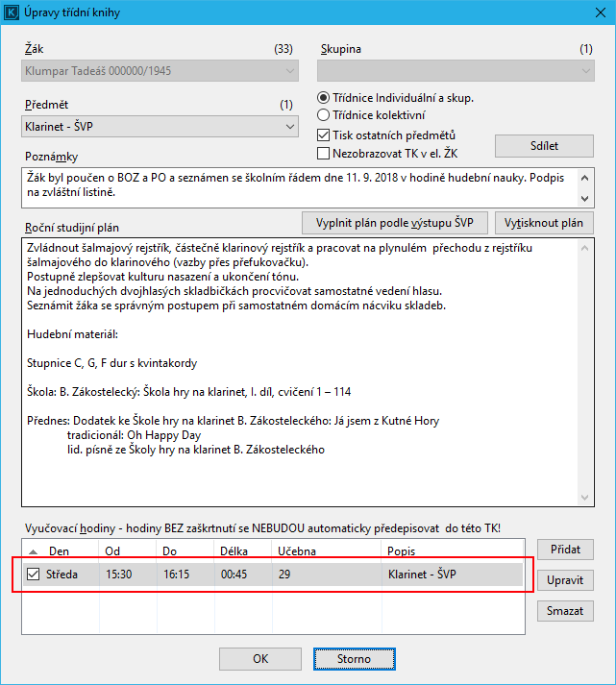616x685 pixels.
Task: Expand the Skupina dropdown
Action: tap(586, 71)
